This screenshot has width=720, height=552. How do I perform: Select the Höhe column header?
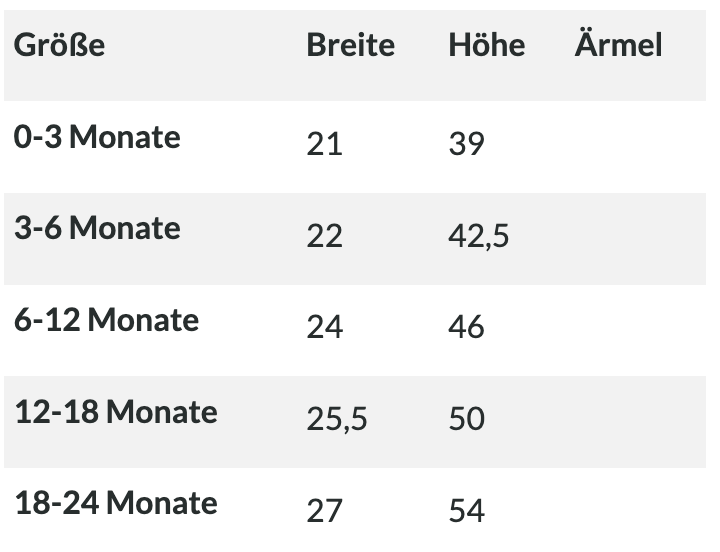click(x=486, y=45)
